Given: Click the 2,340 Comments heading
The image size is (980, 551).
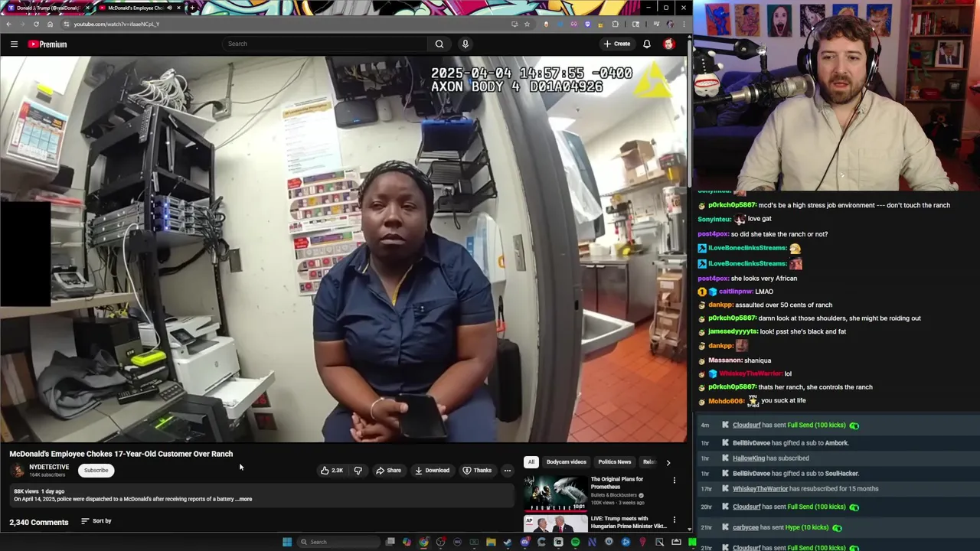Looking at the screenshot, I should [39, 522].
